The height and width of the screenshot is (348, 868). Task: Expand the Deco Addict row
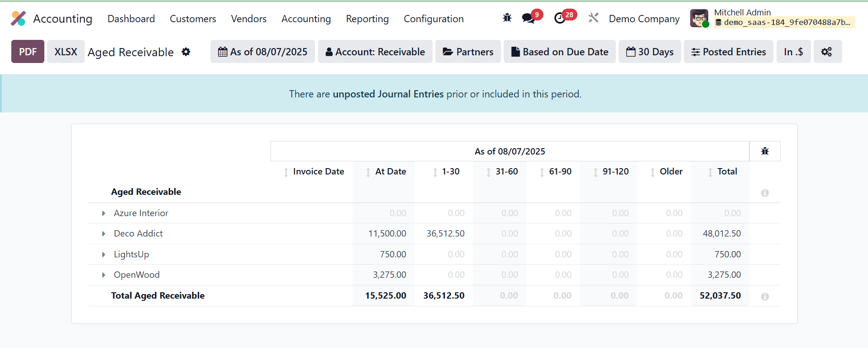(104, 234)
